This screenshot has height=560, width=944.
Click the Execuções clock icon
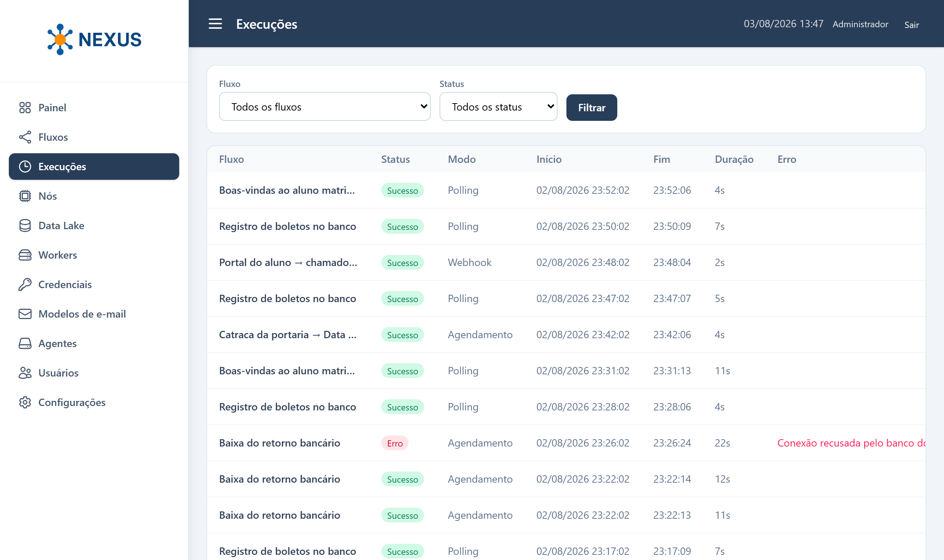point(25,167)
